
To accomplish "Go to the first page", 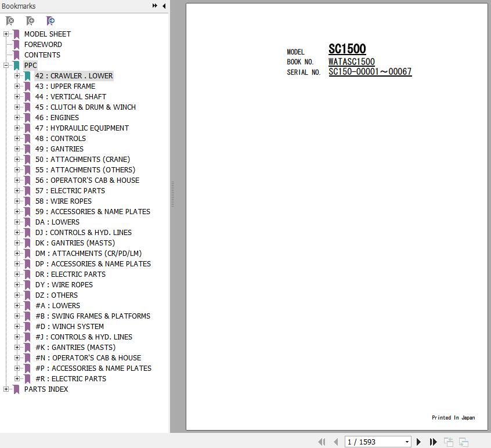I will point(322,442).
